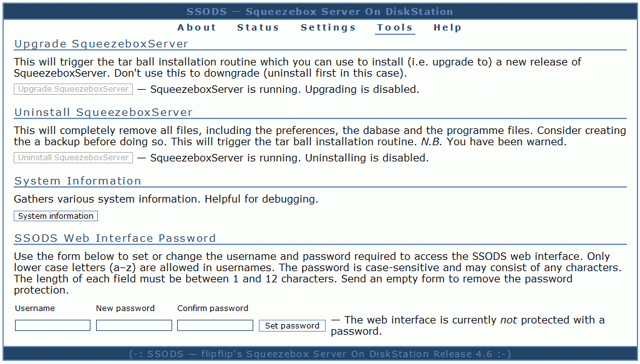
Task: Click the Upgrade SqueezeboxServer section heading
Action: point(101,44)
